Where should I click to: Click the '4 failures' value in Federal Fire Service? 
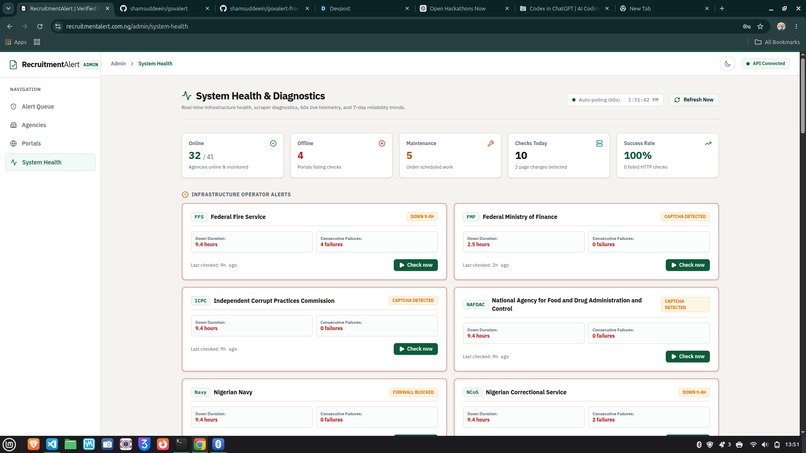pos(332,245)
